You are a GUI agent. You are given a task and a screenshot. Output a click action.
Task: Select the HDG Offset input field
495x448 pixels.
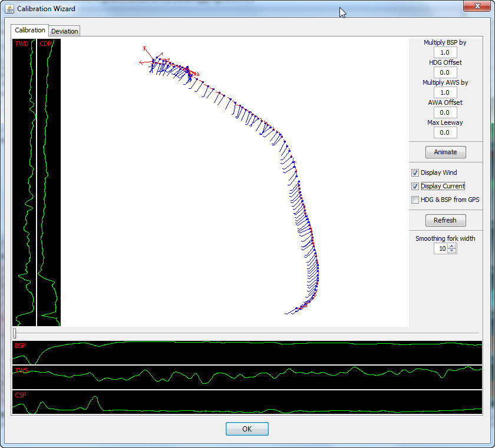[445, 72]
